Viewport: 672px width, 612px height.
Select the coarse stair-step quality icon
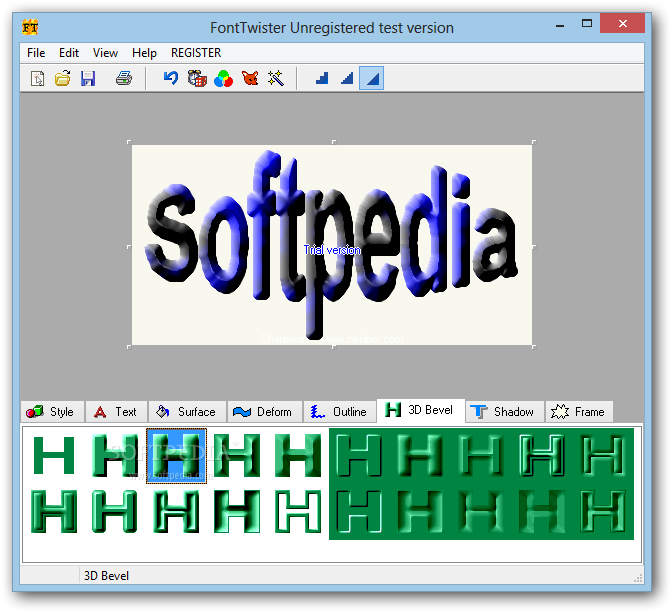pyautogui.click(x=322, y=78)
